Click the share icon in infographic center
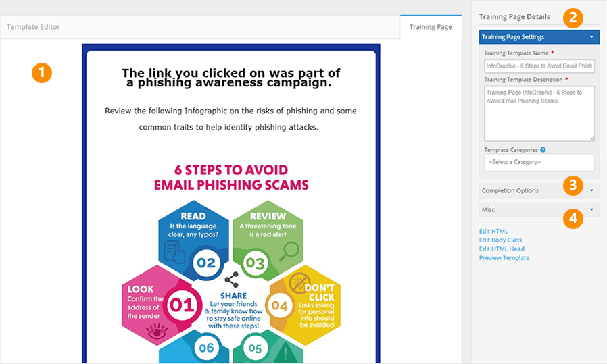607x364 pixels. 231,280
